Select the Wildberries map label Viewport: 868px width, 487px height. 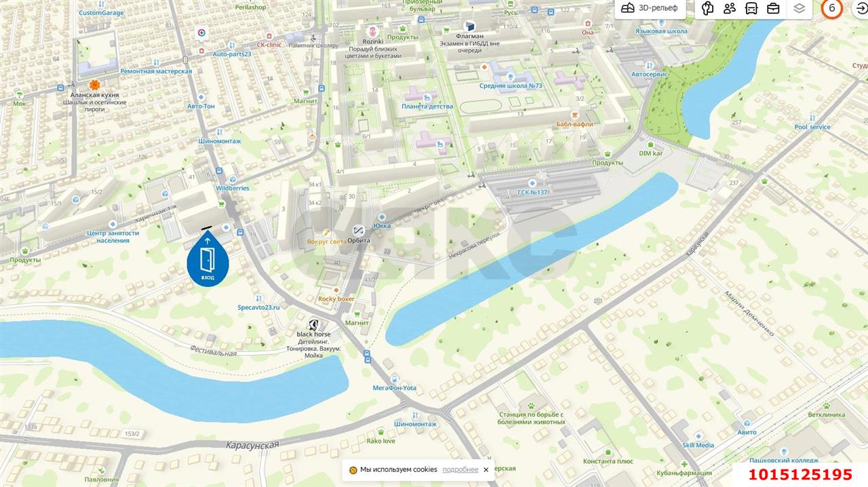pos(232,188)
